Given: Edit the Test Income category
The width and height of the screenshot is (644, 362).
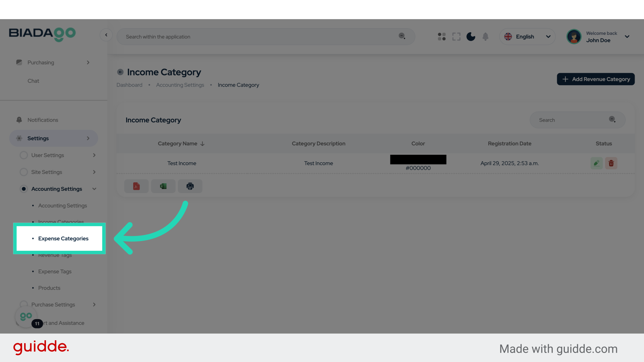Looking at the screenshot, I should 596,163.
